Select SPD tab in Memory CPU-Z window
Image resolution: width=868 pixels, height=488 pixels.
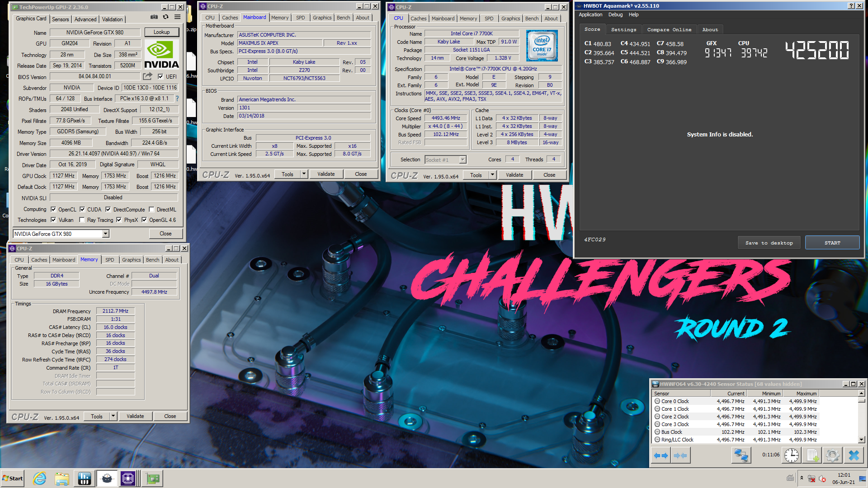click(x=109, y=260)
